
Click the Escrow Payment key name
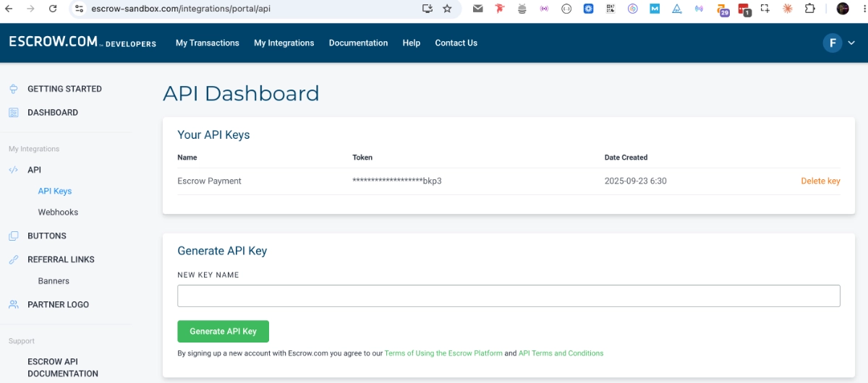(209, 181)
